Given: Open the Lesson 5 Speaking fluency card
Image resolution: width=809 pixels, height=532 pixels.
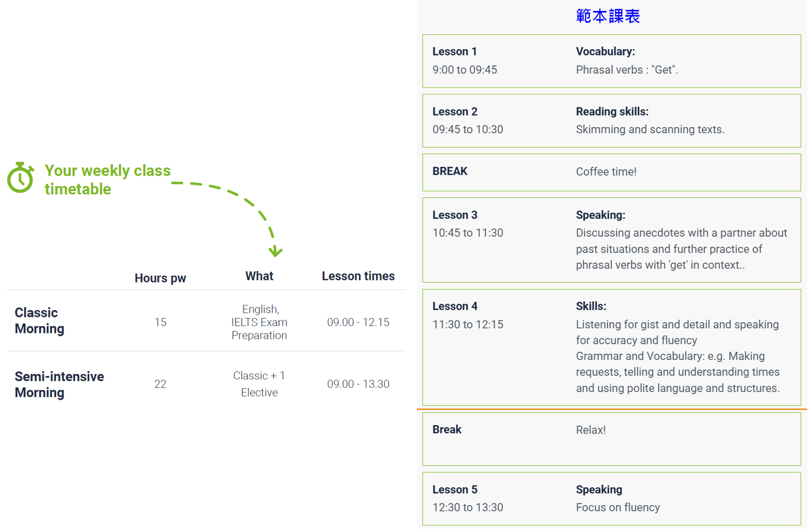Looking at the screenshot, I should tap(611, 498).
